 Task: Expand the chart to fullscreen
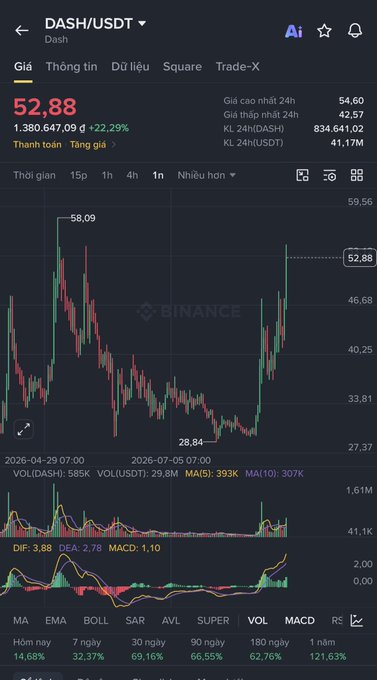(23, 430)
